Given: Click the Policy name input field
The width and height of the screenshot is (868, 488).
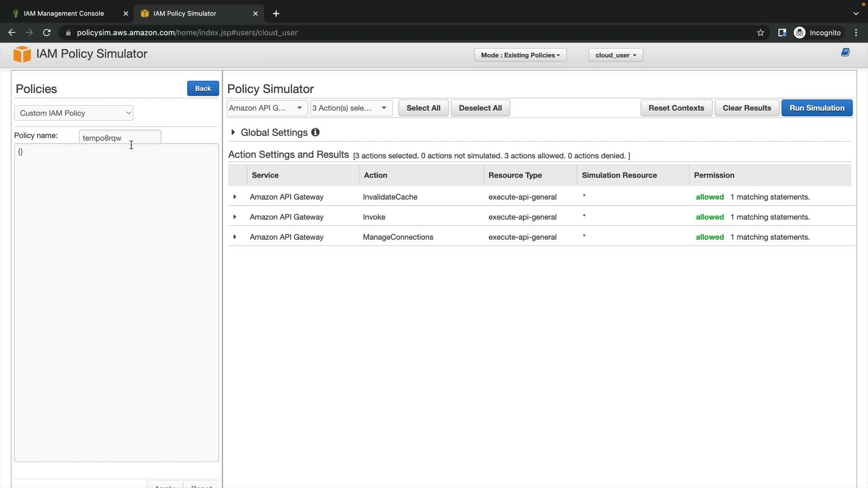Looking at the screenshot, I should pos(119,137).
